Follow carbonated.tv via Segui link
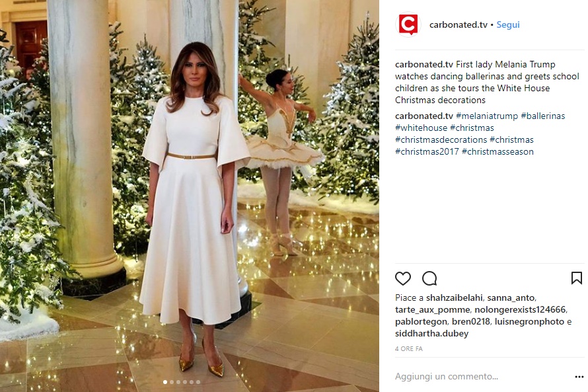588x392 pixels. pyautogui.click(x=508, y=24)
